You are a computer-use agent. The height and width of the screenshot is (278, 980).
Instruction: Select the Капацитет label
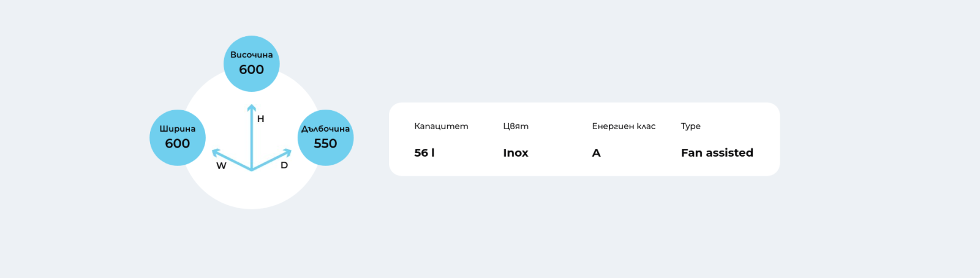[441, 126]
